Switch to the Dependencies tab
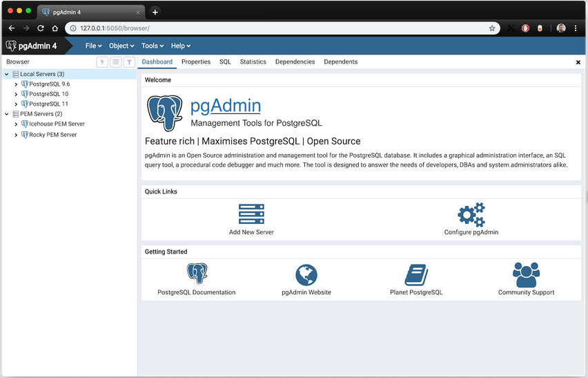Image resolution: width=588 pixels, height=378 pixels. (295, 62)
